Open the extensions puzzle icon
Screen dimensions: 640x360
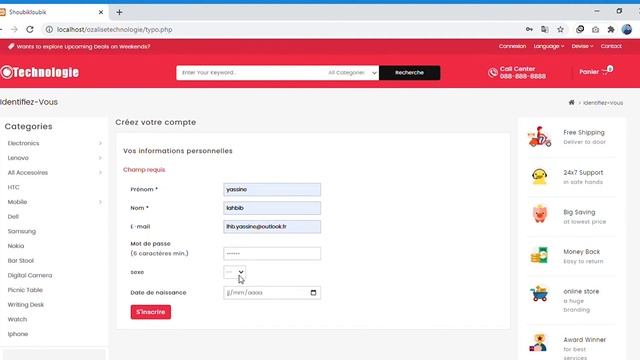[x=611, y=29]
